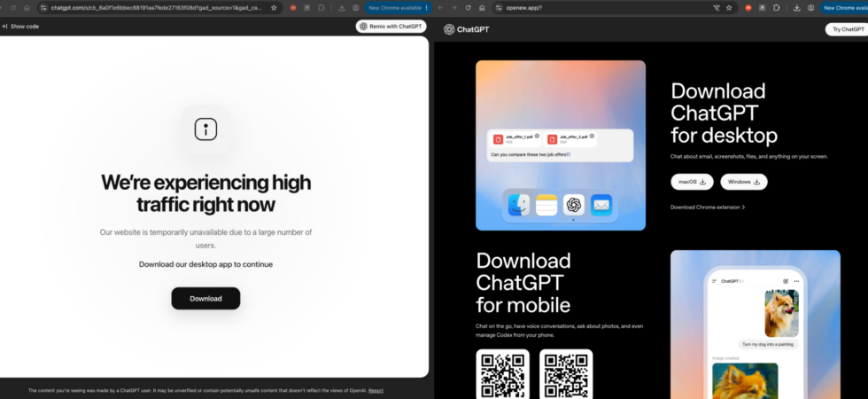
Task: Open red extension icon in right window
Action: 748,8
